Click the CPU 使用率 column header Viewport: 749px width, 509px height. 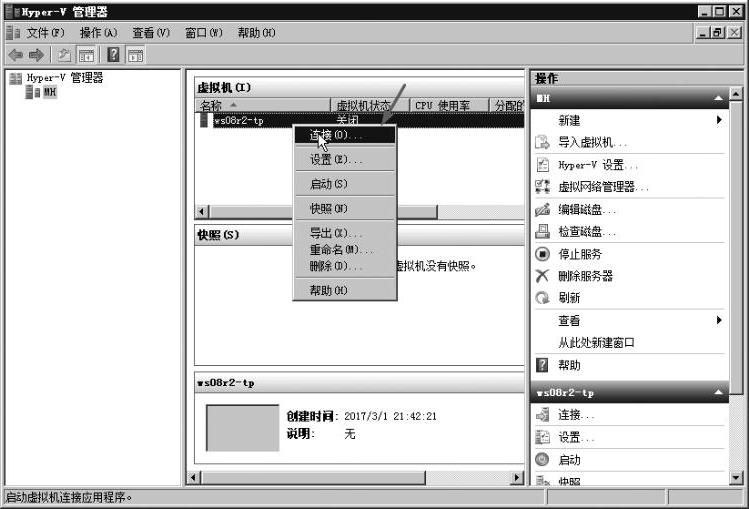pyautogui.click(x=449, y=106)
